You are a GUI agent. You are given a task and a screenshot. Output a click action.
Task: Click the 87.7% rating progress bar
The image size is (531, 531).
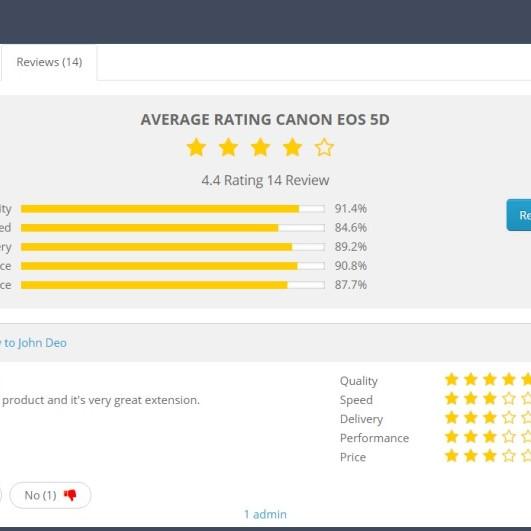click(173, 285)
